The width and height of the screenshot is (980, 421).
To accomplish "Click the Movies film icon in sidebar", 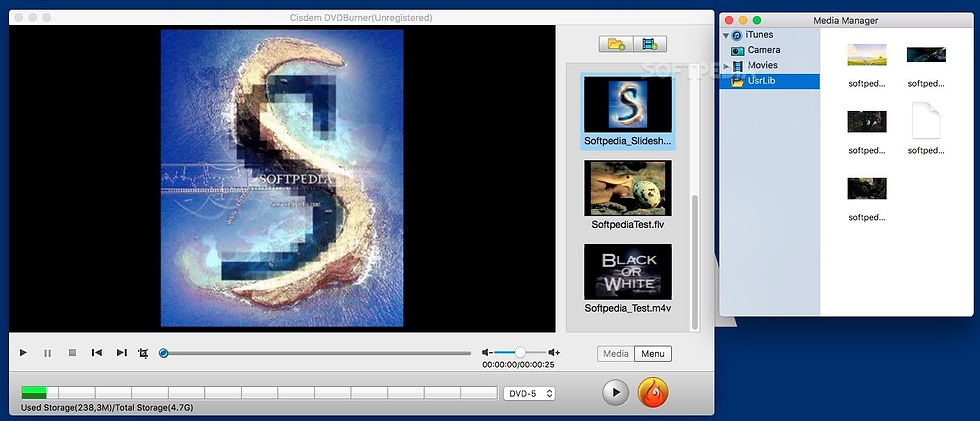I will pyautogui.click(x=738, y=66).
